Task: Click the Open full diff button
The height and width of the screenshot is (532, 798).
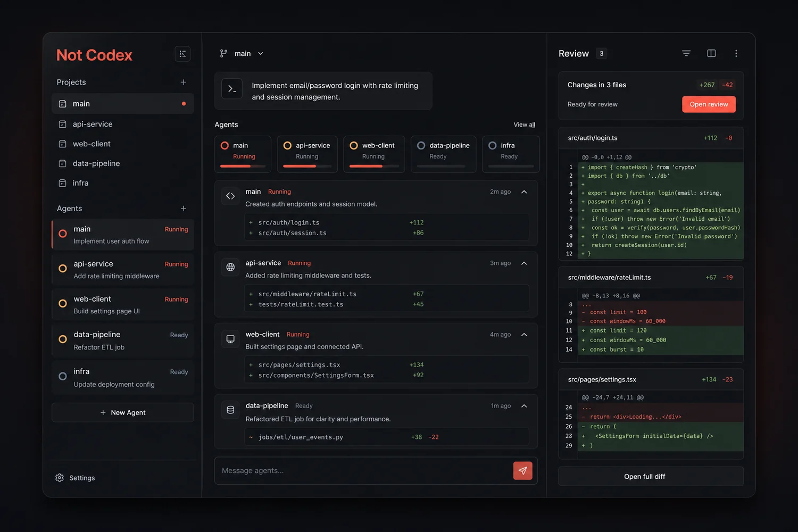Action: pyautogui.click(x=651, y=477)
